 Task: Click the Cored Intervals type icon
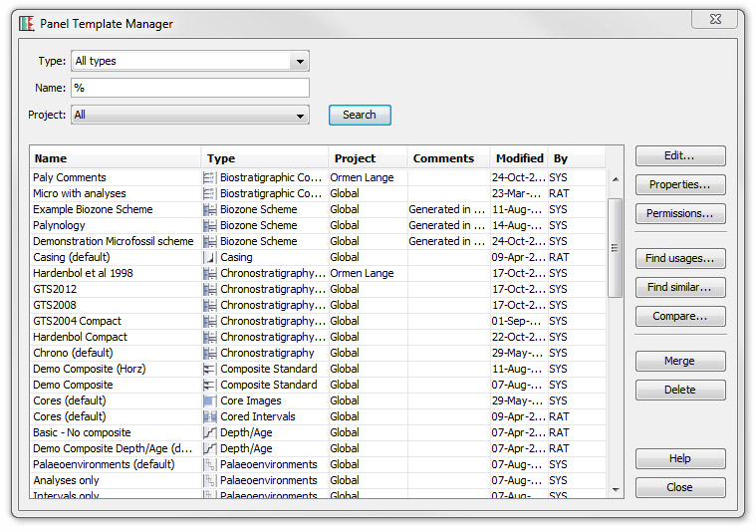(210, 416)
